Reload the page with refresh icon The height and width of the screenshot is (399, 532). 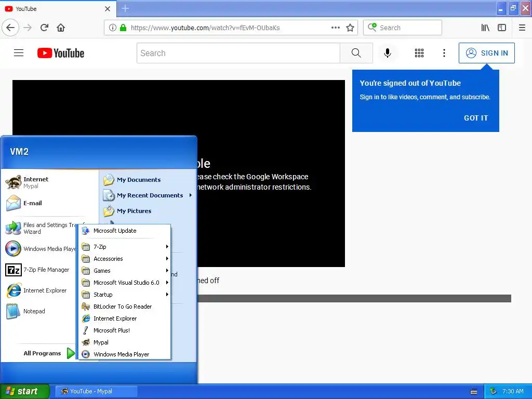[44, 28]
